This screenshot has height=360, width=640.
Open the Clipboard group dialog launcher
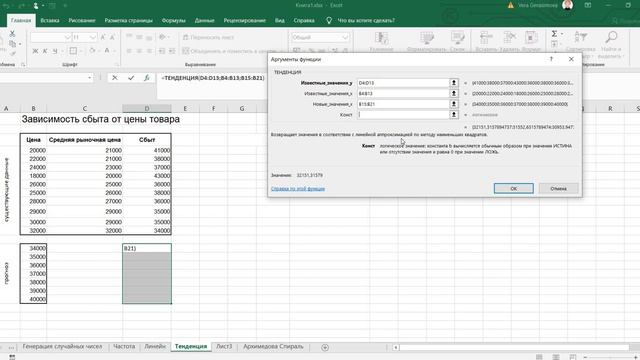pyautogui.click(x=23, y=64)
